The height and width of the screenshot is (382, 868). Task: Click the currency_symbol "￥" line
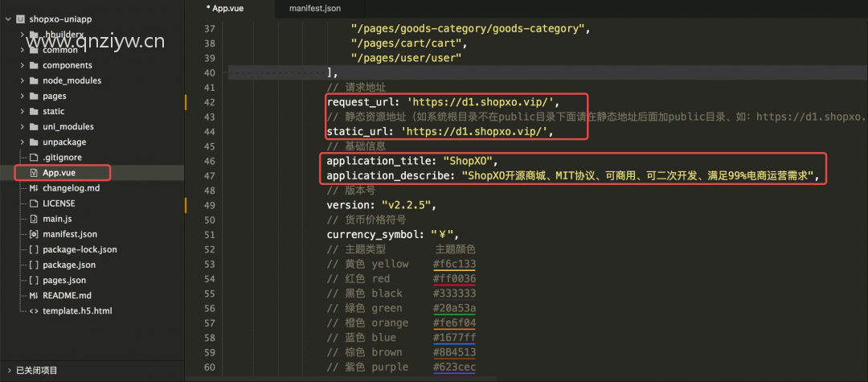tap(393, 235)
